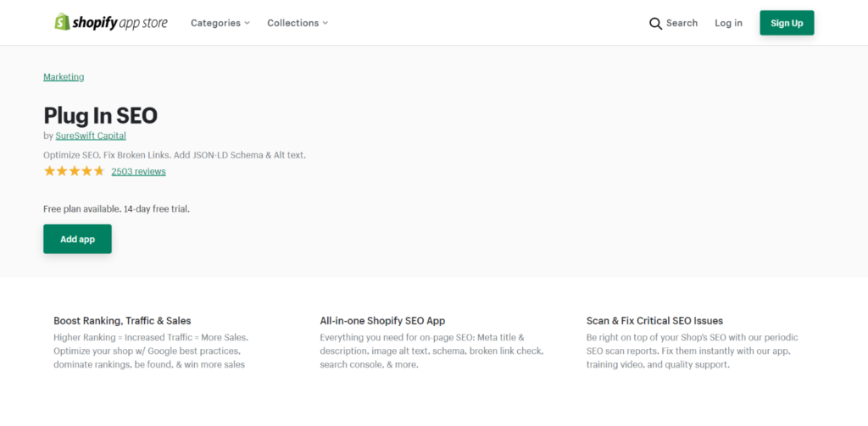Image resolution: width=868 pixels, height=426 pixels.
Task: View the 2503 reviews link
Action: [138, 172]
